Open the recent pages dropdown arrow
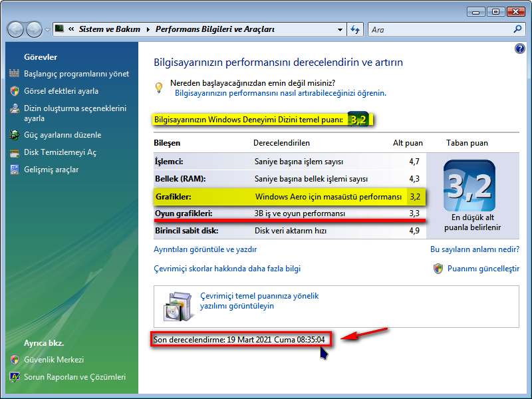532x399 pixels. tap(47, 29)
